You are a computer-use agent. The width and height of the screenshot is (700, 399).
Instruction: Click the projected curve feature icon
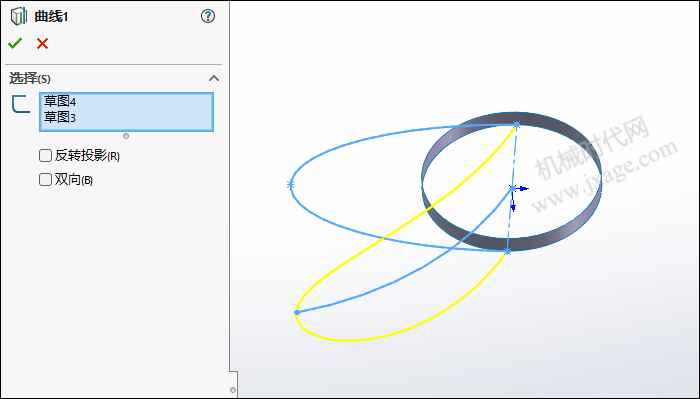[18, 17]
